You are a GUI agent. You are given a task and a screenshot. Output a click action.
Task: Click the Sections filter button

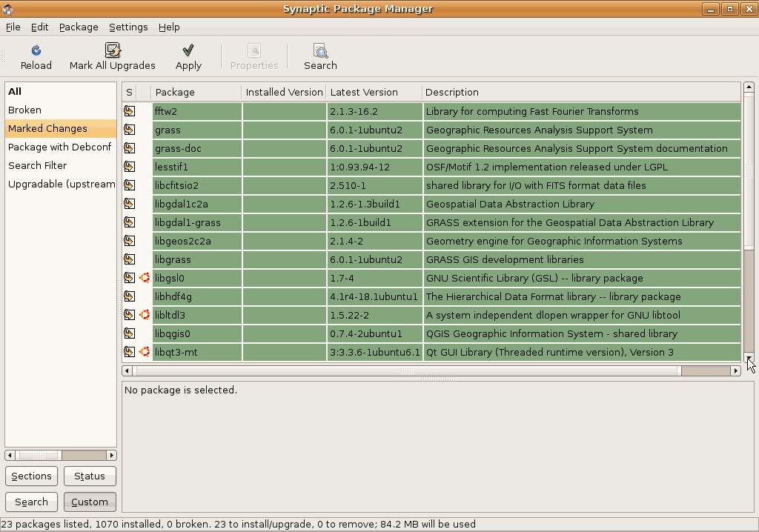point(31,476)
